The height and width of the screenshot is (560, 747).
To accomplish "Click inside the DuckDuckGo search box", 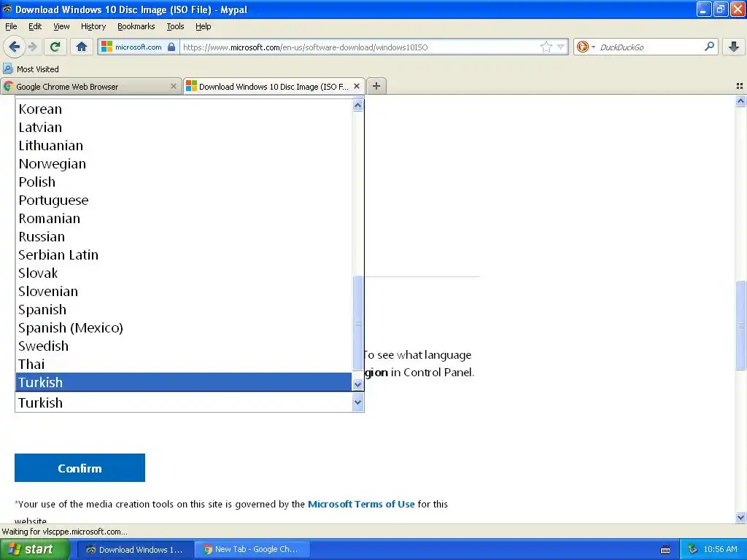I will click(650, 47).
